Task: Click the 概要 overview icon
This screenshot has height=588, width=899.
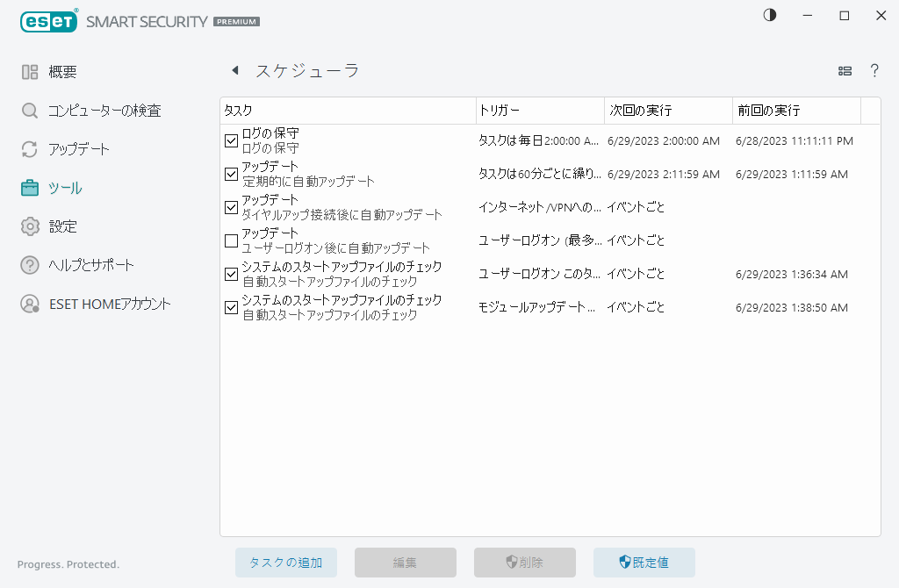Action: [x=29, y=71]
